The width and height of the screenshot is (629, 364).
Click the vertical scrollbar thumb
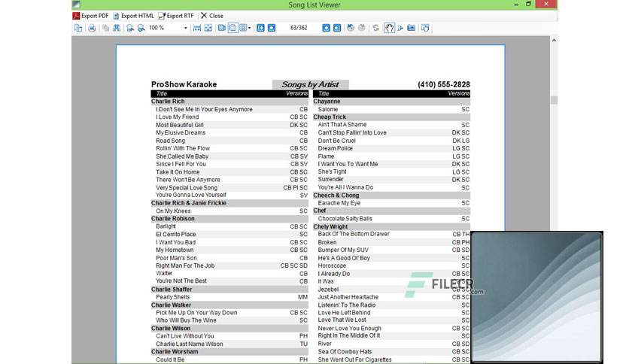pos(554,100)
